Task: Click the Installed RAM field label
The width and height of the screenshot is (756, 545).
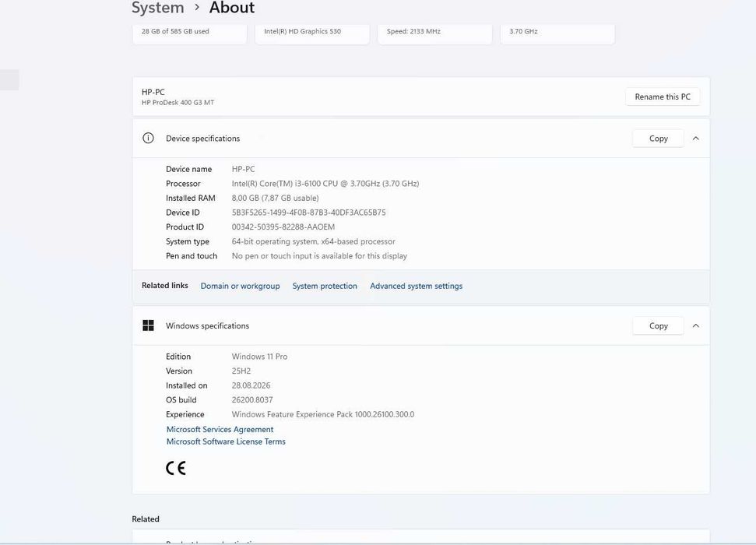Action: pyautogui.click(x=191, y=198)
